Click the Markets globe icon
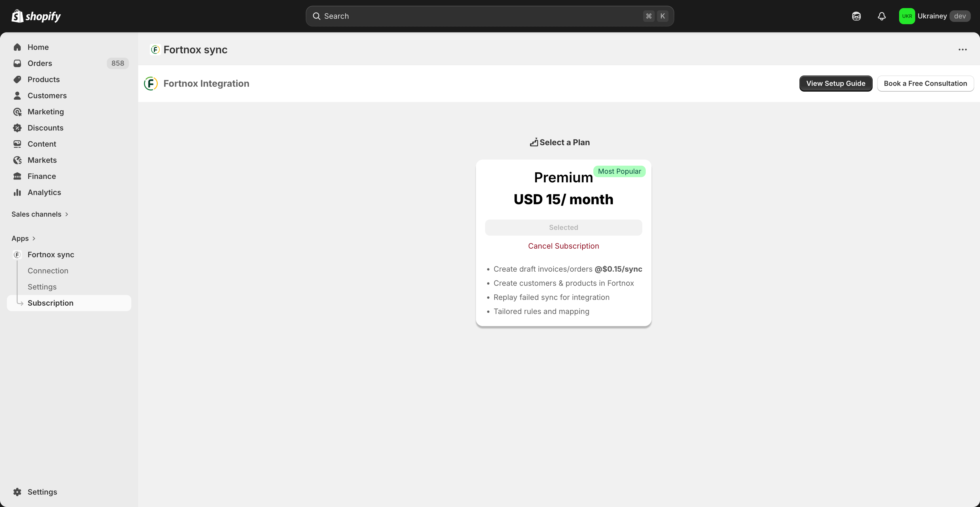Screen dimensions: 980x507 pos(17,160)
